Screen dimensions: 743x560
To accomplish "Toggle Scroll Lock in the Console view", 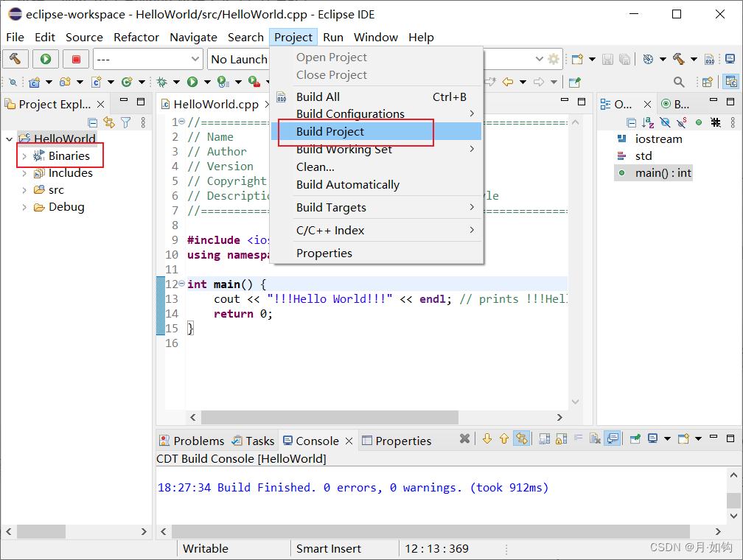I will tap(560, 440).
